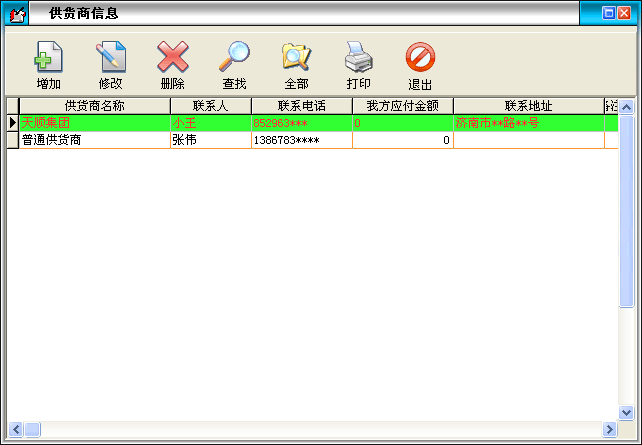
Task: Click the 打印 (Print) printer icon
Action: click(x=358, y=58)
